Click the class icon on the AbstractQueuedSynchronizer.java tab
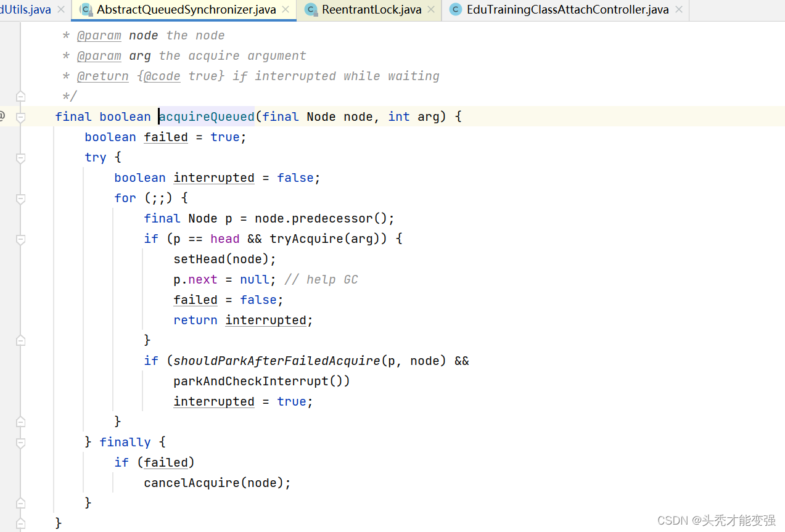This screenshot has width=785, height=532. coord(86,9)
